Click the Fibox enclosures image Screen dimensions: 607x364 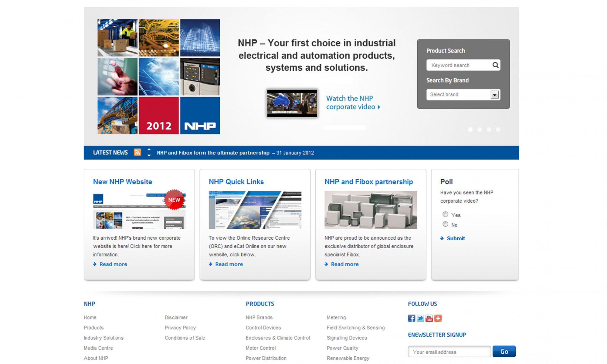coord(371,210)
